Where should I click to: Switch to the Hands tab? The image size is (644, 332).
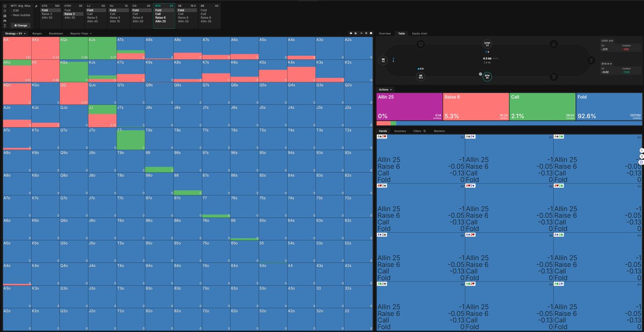coord(383,131)
